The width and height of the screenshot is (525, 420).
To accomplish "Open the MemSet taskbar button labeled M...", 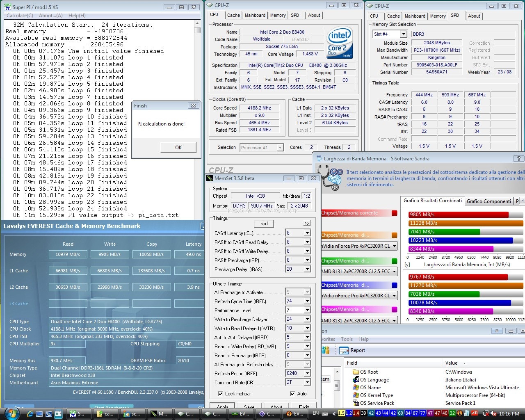I will (159, 413).
